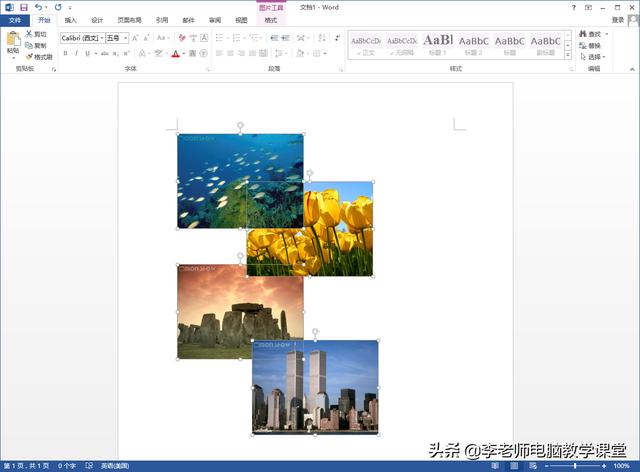The height and width of the screenshot is (472, 640).
Task: Click the Find binoculars icon
Action: tap(583, 34)
